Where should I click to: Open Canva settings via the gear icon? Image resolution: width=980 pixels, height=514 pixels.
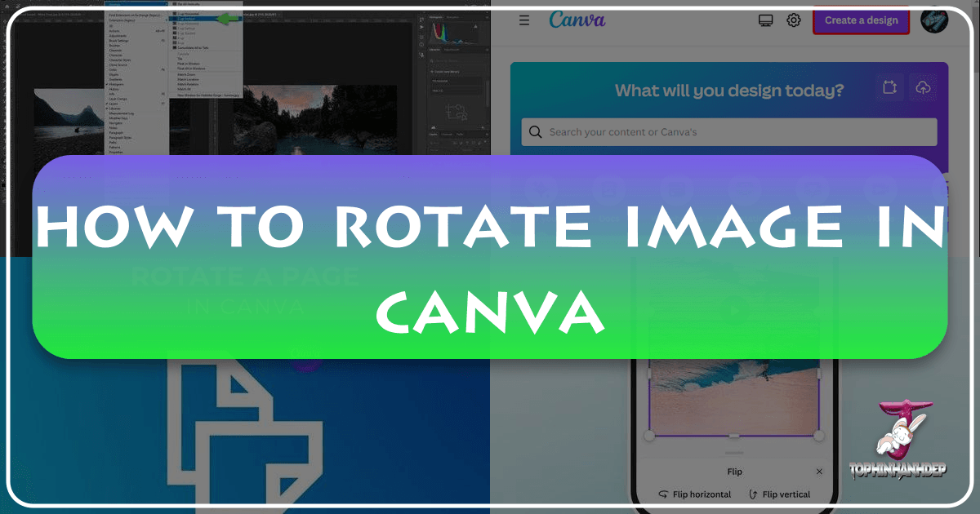tap(794, 20)
